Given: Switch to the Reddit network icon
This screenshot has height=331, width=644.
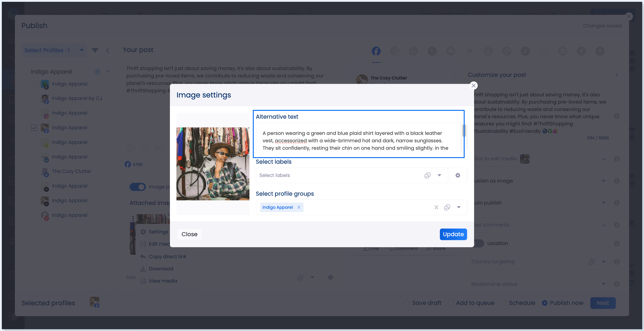Looking at the screenshot, I should point(488,51).
